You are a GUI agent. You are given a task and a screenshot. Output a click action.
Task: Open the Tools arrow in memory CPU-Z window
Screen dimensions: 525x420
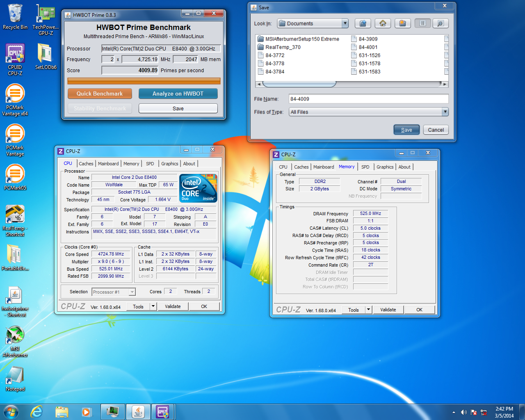pos(368,310)
